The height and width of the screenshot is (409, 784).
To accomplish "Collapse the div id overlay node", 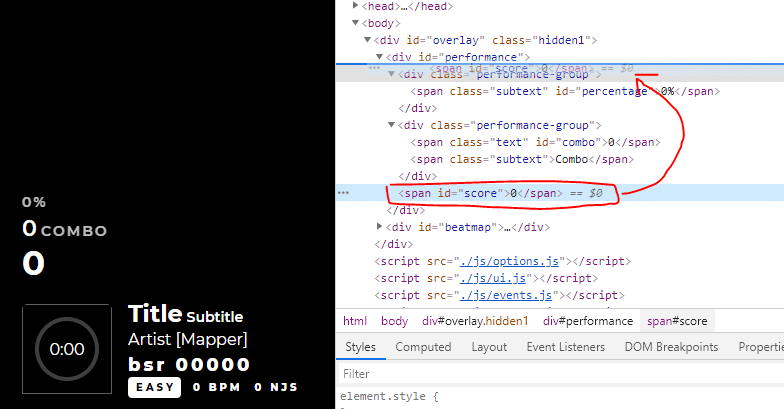I will 368,40.
